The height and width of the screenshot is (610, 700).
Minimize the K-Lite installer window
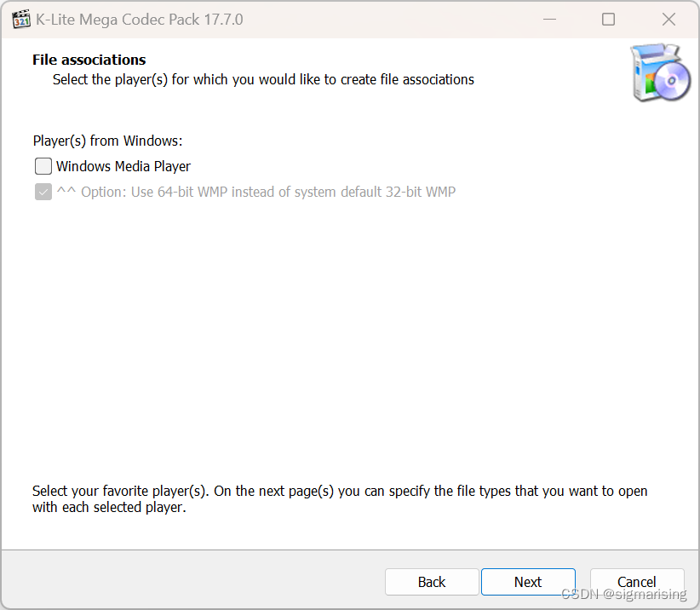(x=549, y=20)
